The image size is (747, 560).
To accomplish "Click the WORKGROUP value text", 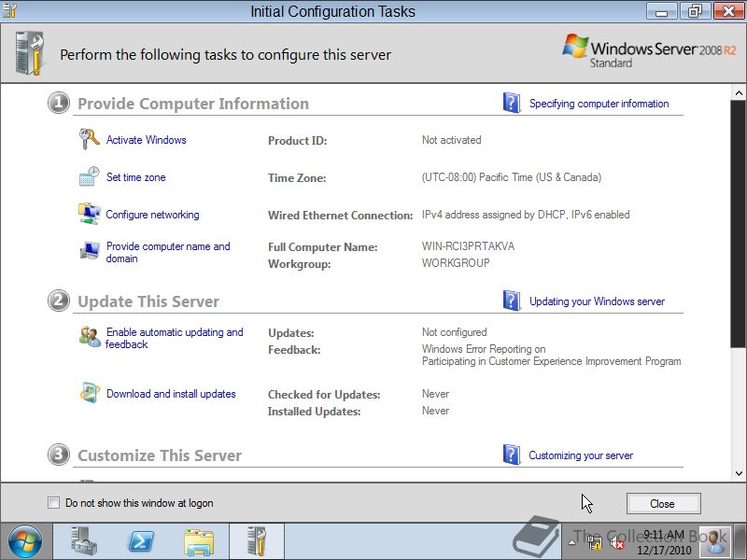I will pos(456,263).
